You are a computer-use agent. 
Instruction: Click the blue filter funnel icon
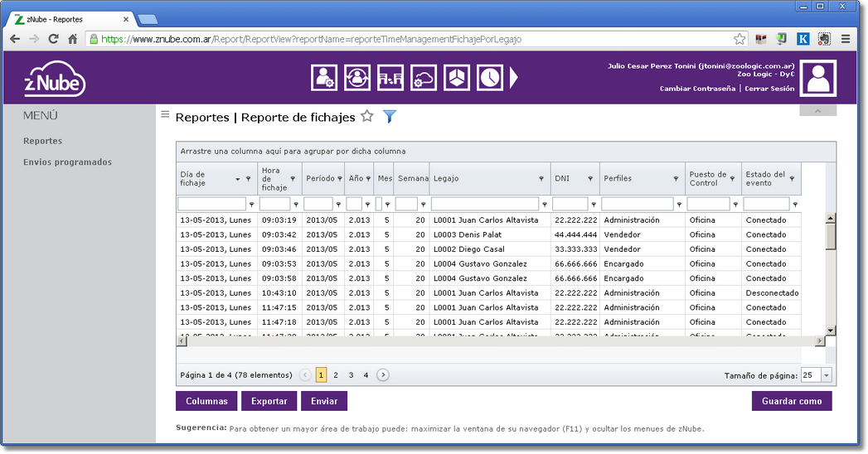click(x=390, y=117)
